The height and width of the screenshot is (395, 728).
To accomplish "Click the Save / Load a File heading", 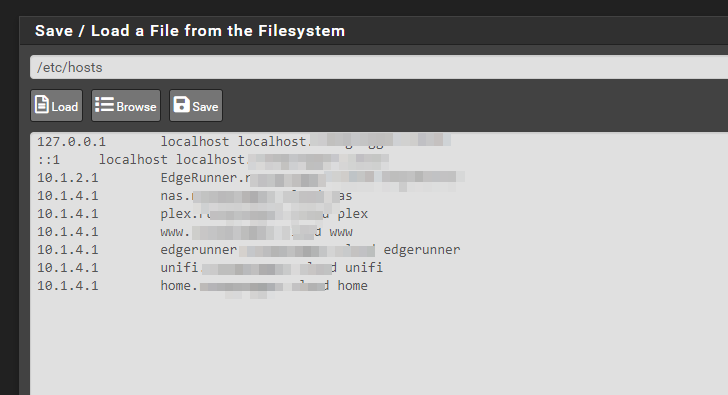I will [x=190, y=31].
